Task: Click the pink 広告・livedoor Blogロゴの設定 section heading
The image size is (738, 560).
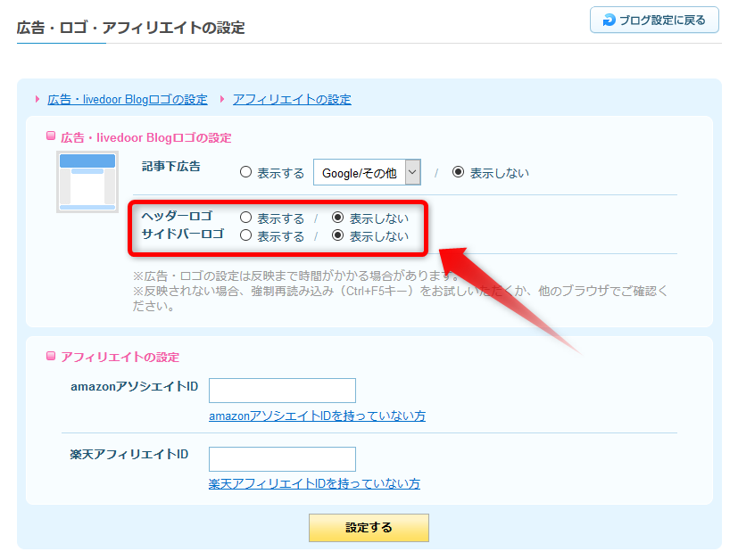Action: 146,137
